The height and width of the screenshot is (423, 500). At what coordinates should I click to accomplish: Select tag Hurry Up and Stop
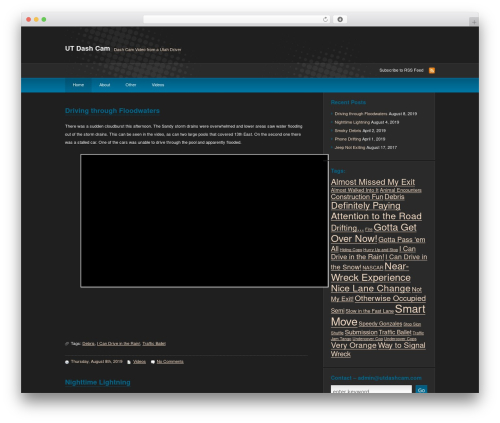tap(380, 250)
